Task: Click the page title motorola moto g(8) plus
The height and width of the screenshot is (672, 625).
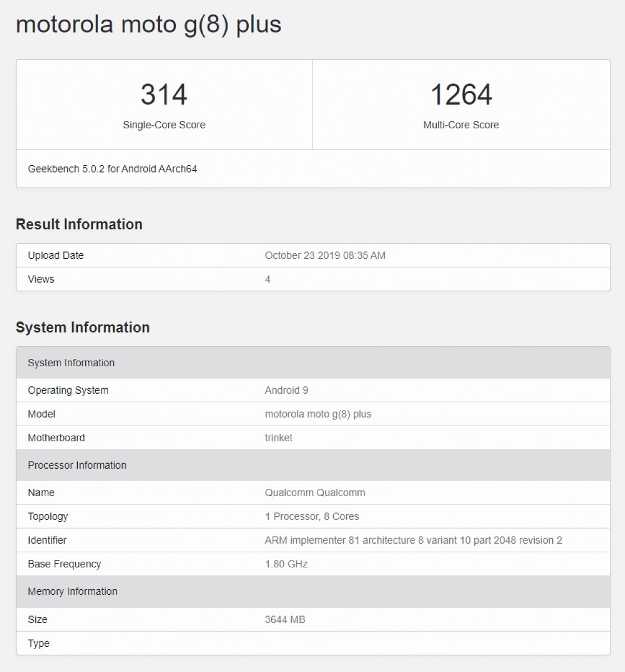Action: point(148,25)
